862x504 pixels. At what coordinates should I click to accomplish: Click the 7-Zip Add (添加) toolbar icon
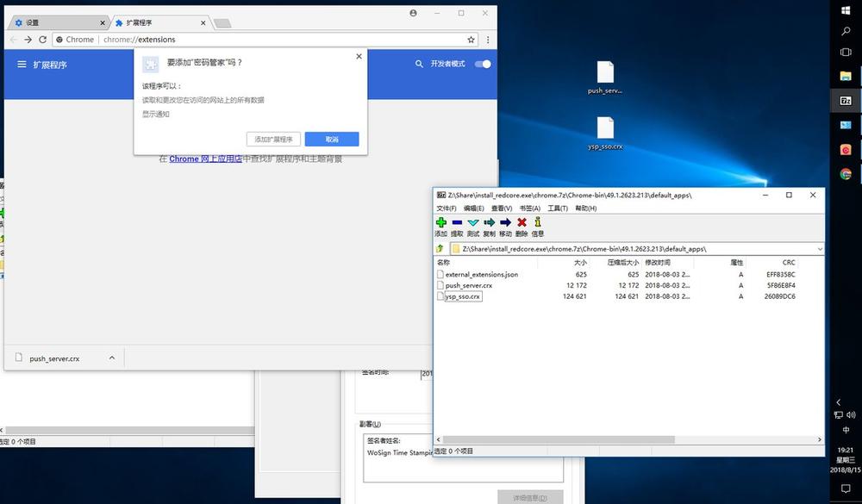(x=441, y=223)
